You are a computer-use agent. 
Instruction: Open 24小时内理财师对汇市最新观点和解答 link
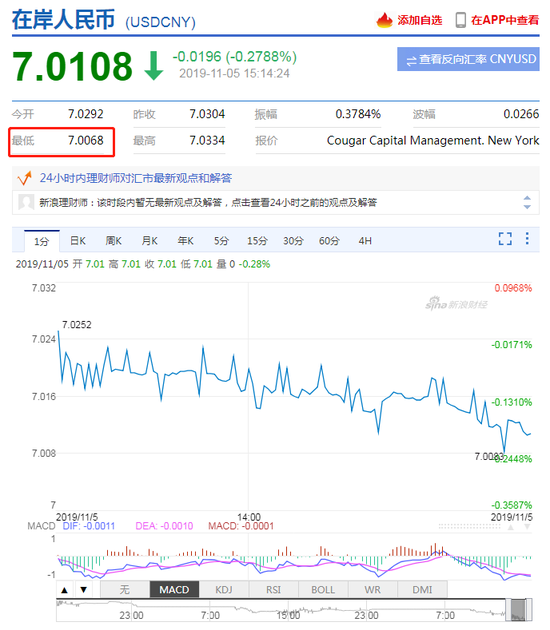(x=136, y=178)
